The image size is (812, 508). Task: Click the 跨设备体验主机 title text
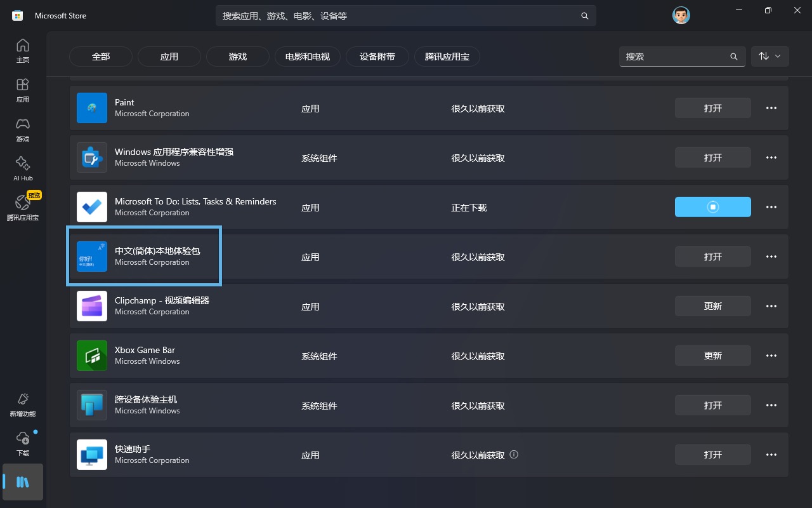(x=146, y=399)
